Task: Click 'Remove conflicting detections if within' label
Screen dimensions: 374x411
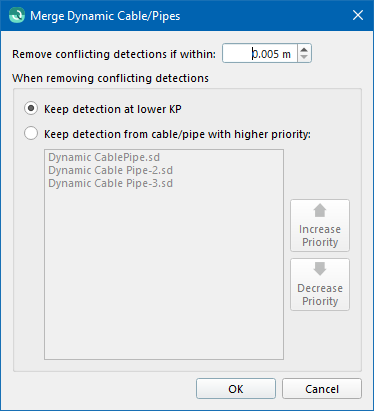Action: point(114,54)
